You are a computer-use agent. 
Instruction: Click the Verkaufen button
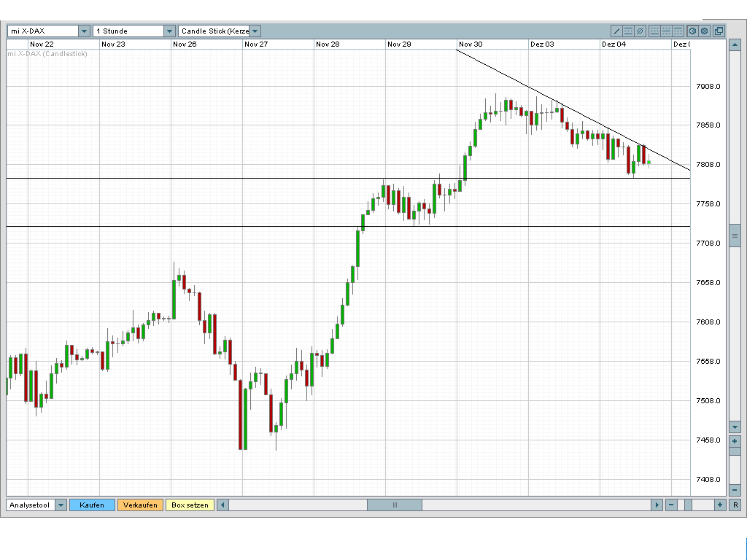(x=140, y=505)
